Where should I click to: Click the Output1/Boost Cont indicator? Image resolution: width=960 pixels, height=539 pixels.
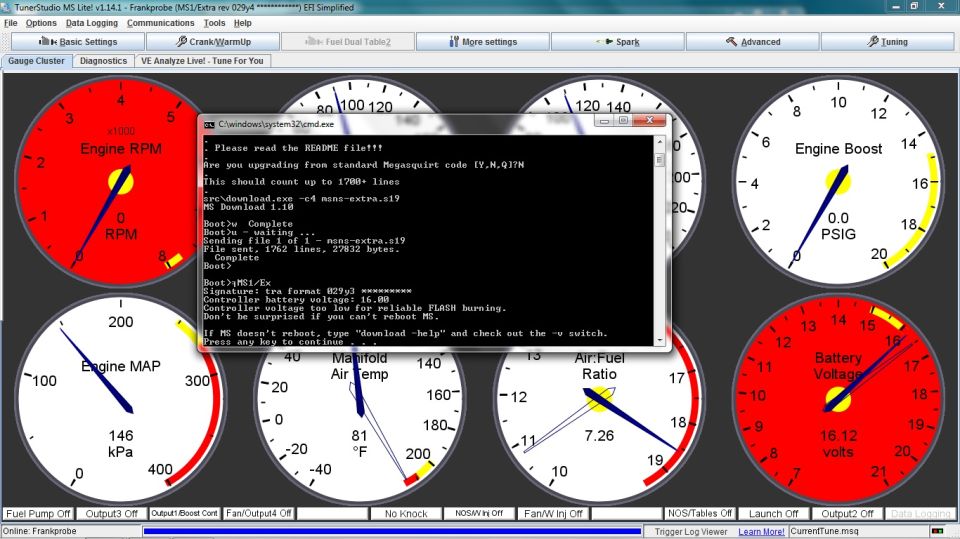click(184, 514)
